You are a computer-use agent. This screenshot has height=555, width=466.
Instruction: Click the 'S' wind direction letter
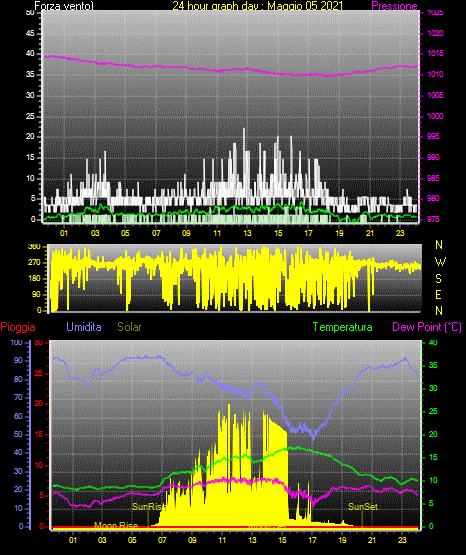click(438, 279)
